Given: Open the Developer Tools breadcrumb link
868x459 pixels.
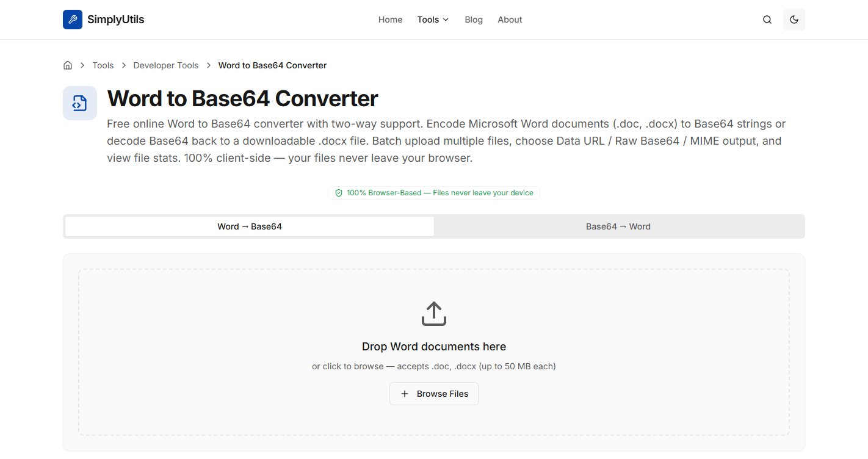Looking at the screenshot, I should pyautogui.click(x=166, y=65).
